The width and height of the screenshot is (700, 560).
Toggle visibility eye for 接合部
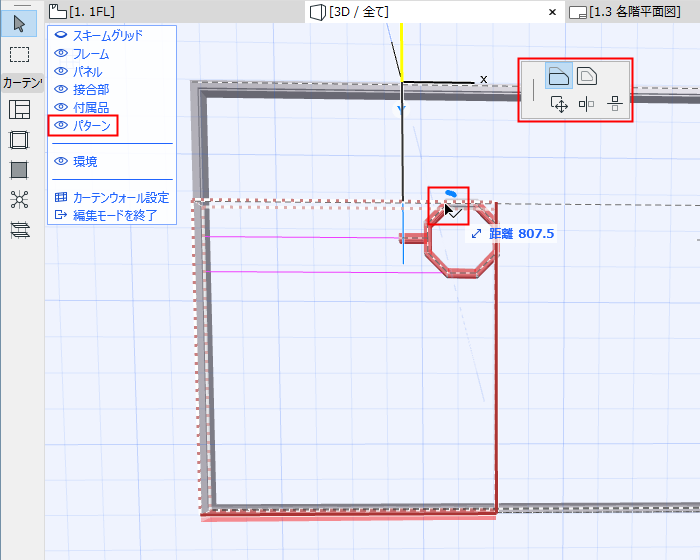click(x=61, y=89)
